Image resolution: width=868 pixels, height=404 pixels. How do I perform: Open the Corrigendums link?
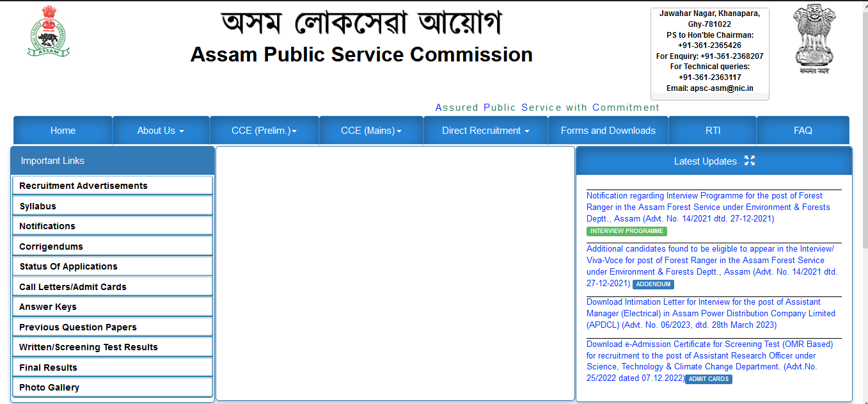pos(113,246)
